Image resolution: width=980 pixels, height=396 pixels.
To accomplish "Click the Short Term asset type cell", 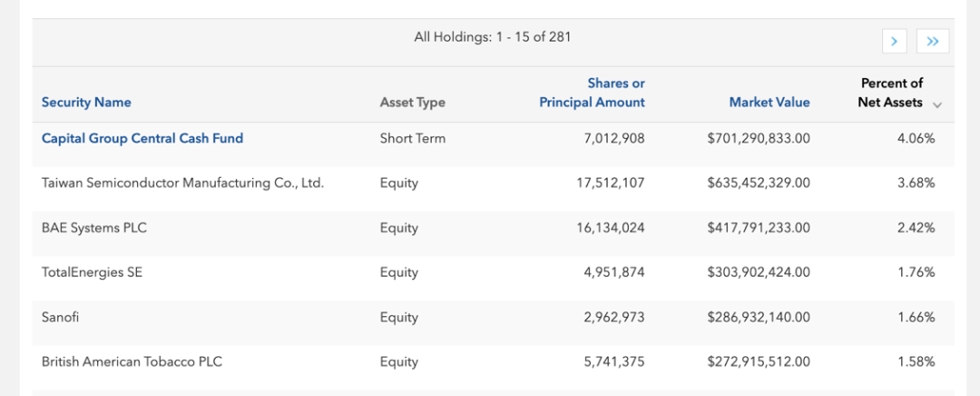I will point(412,138).
